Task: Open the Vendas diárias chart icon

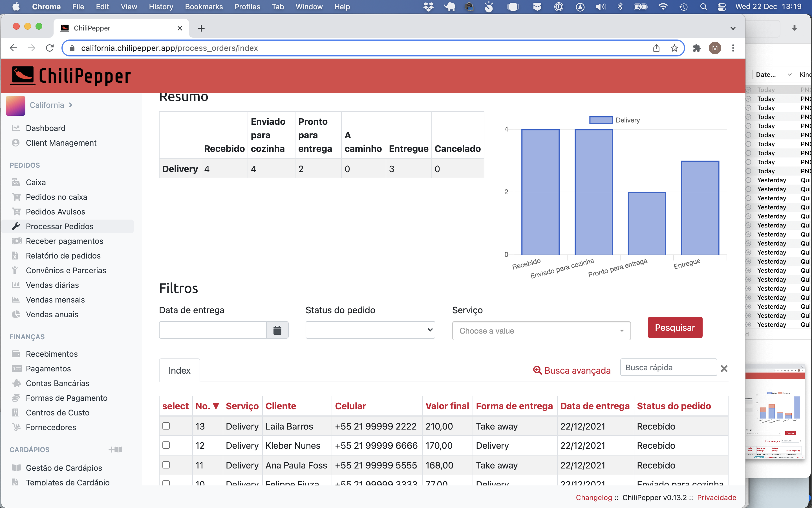Action: tap(16, 285)
